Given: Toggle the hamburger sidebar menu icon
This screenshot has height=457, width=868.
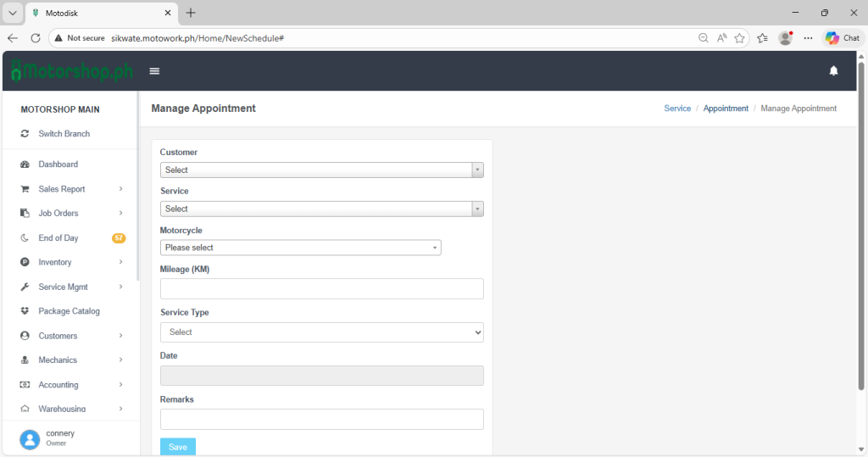Looking at the screenshot, I should click(x=154, y=71).
